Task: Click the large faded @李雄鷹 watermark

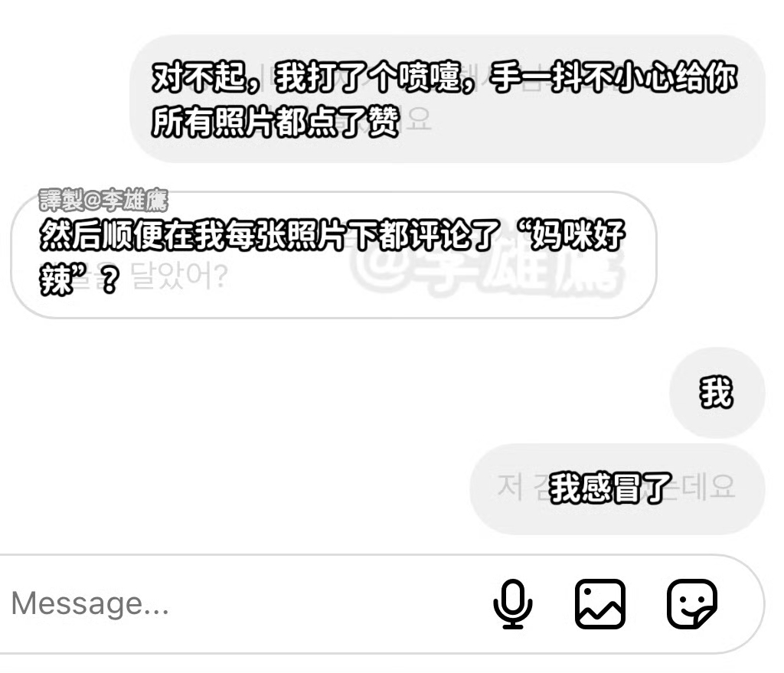Action: pyautogui.click(x=486, y=272)
